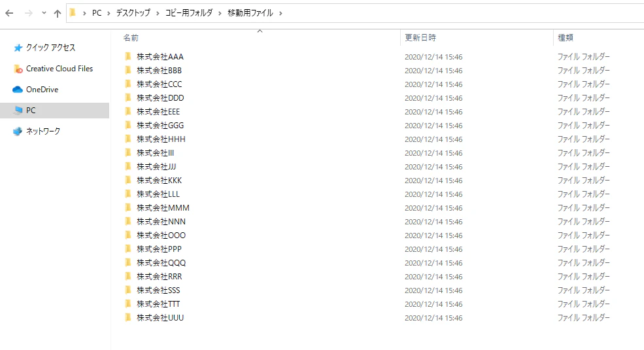
Task: Click ファイル フォルダー type in 株式会社BBB row
Action: (x=584, y=70)
